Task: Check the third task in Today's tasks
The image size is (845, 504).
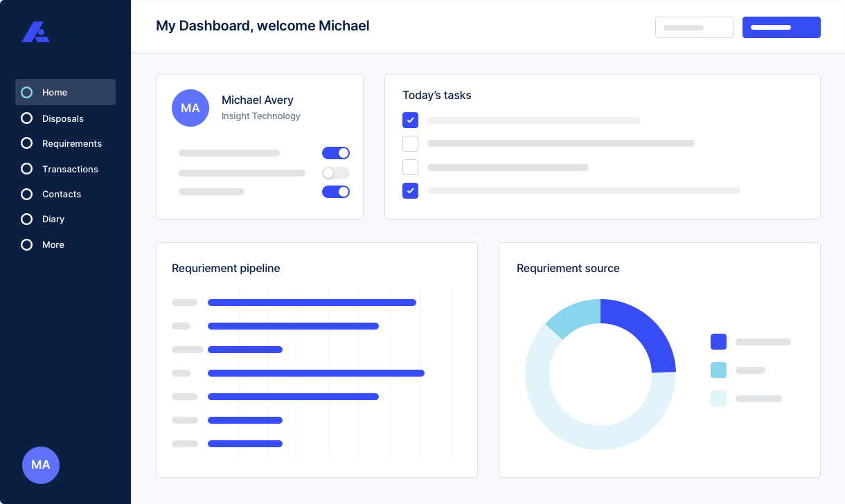Action: (x=411, y=167)
